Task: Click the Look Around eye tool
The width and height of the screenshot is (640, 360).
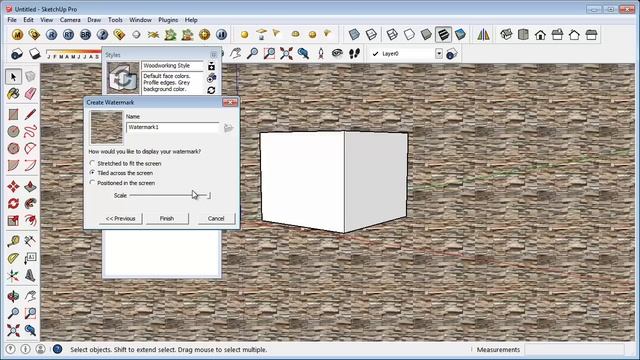Action: 337,53
